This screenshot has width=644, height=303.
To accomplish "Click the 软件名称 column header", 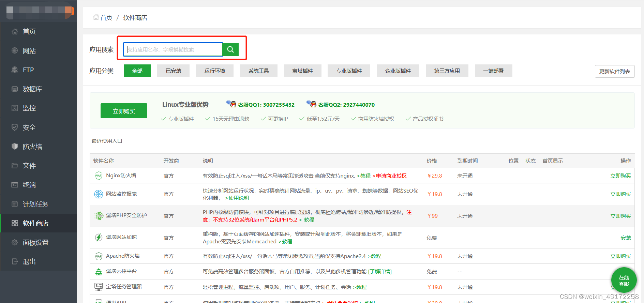I will (x=104, y=161).
